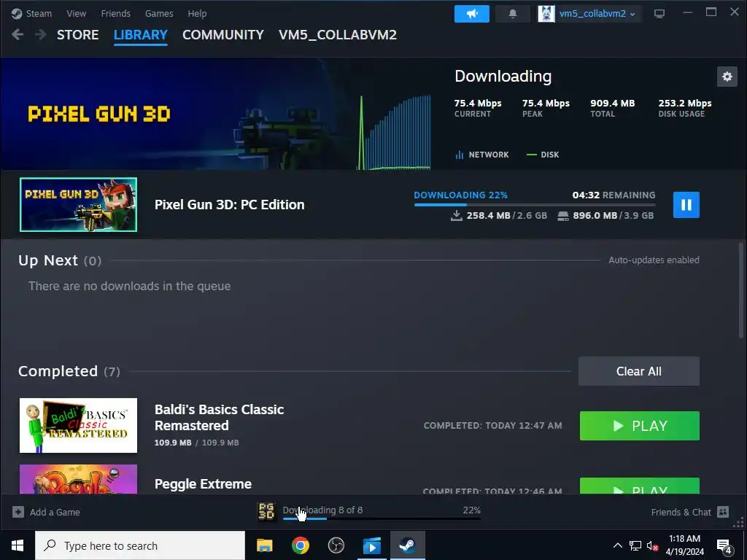Open the COMMUNITY tab

point(223,35)
